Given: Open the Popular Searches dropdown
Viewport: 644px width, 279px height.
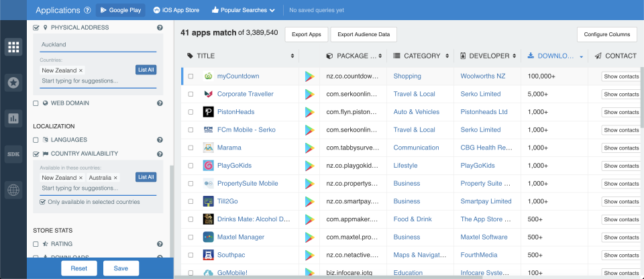Looking at the screenshot, I should click(x=243, y=10).
